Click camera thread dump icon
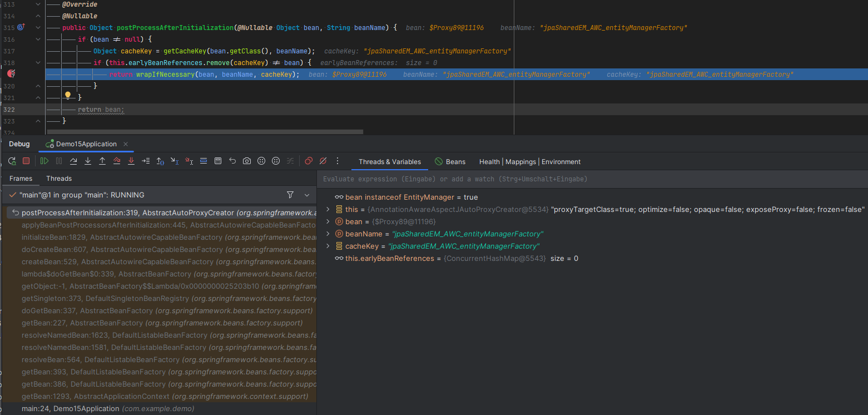Viewport: 868px width, 415px height. (247, 161)
